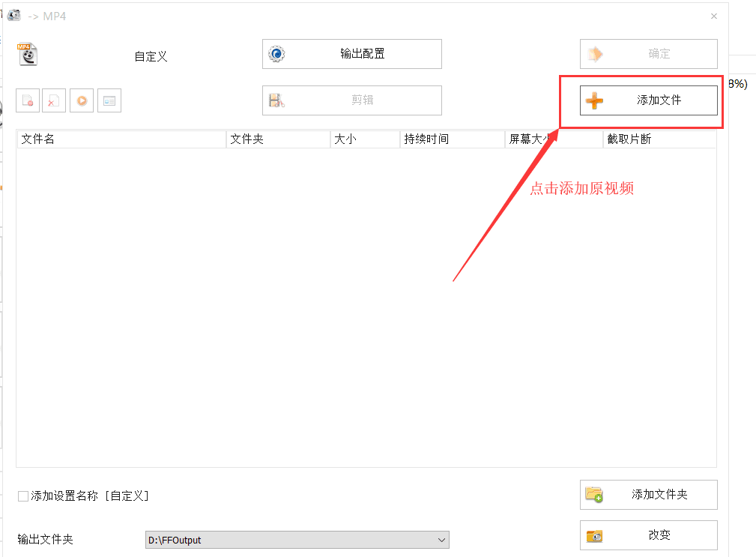Click the save icon on the 剪辑 button
Image resolution: width=756 pixels, height=557 pixels.
click(x=278, y=100)
